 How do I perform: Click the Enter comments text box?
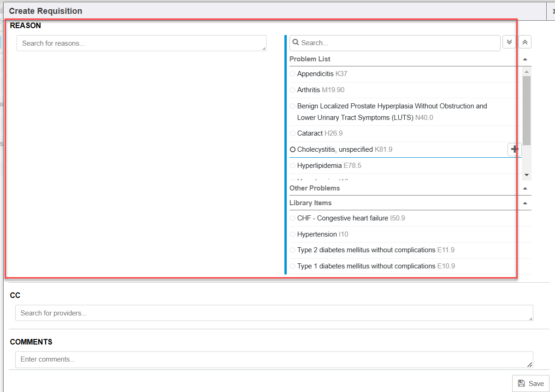[x=274, y=359]
